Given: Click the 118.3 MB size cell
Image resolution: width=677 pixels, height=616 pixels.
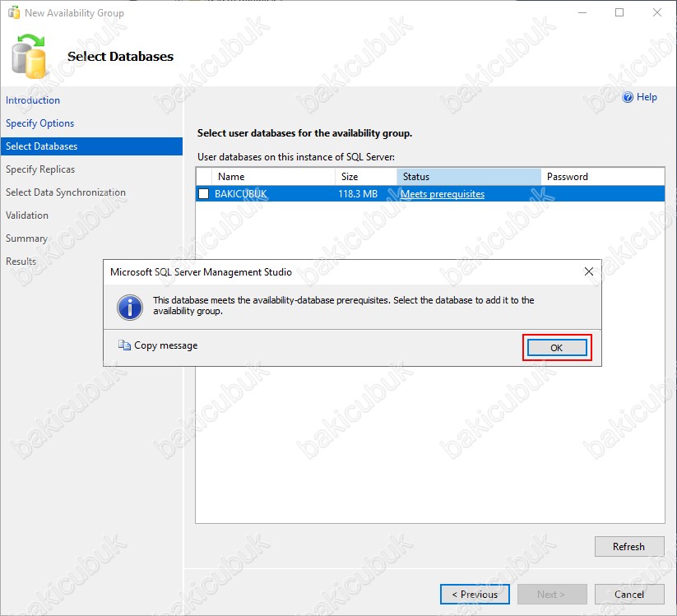Looking at the screenshot, I should point(358,194).
